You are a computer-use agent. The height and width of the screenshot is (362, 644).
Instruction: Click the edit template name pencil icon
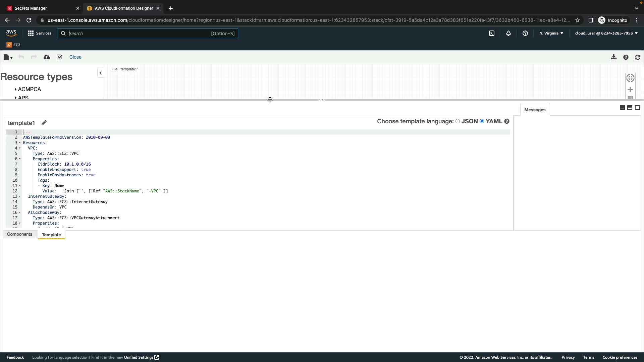(x=44, y=123)
